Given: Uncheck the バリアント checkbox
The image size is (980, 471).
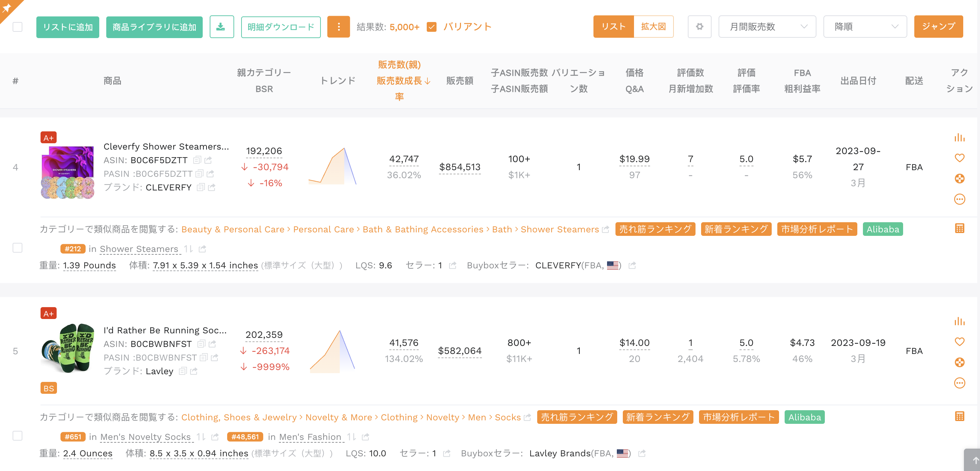Looking at the screenshot, I should point(431,27).
